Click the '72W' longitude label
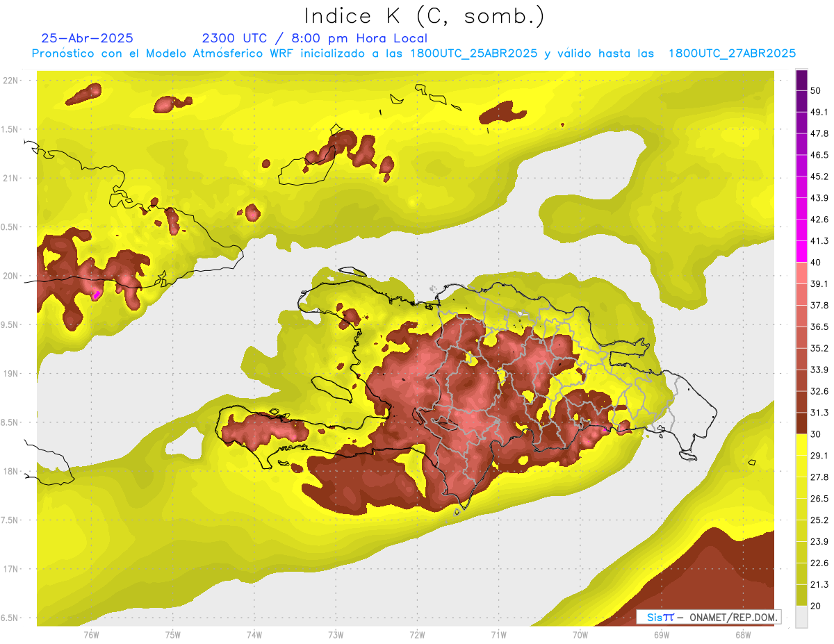The image size is (834, 644). click(x=418, y=635)
